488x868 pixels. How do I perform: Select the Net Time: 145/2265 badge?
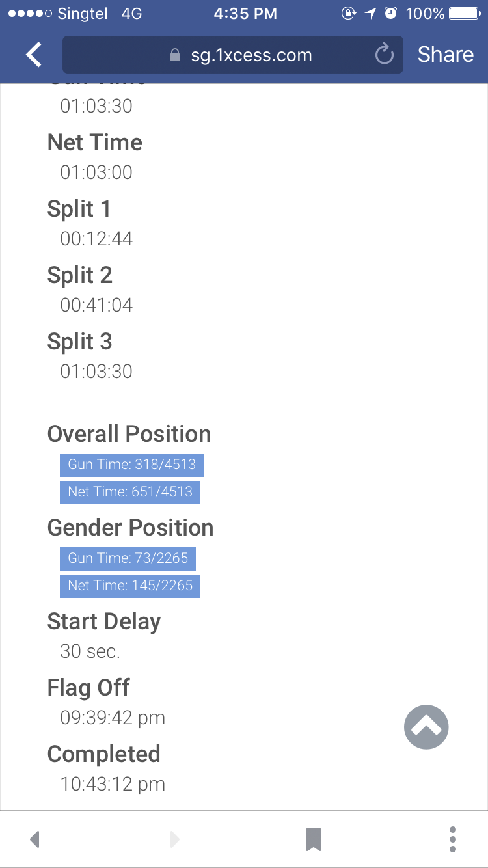point(130,586)
